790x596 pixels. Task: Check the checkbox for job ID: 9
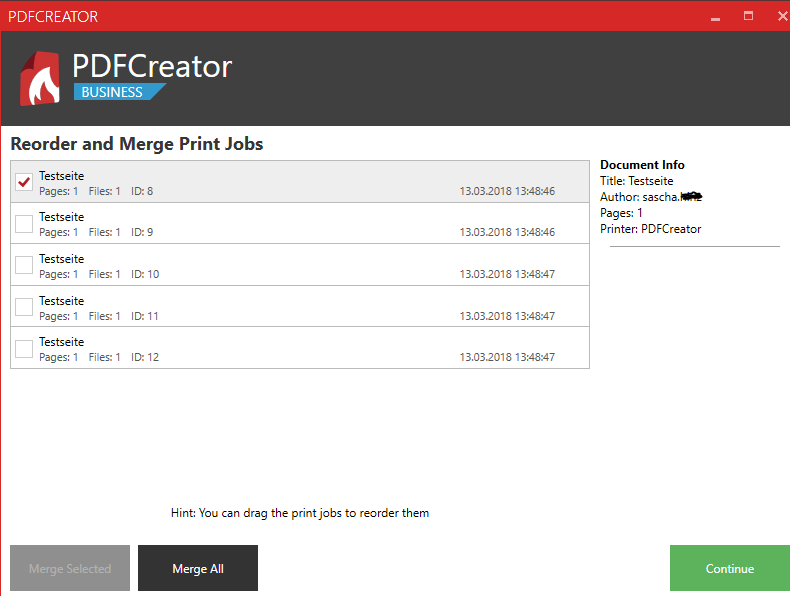[24, 224]
